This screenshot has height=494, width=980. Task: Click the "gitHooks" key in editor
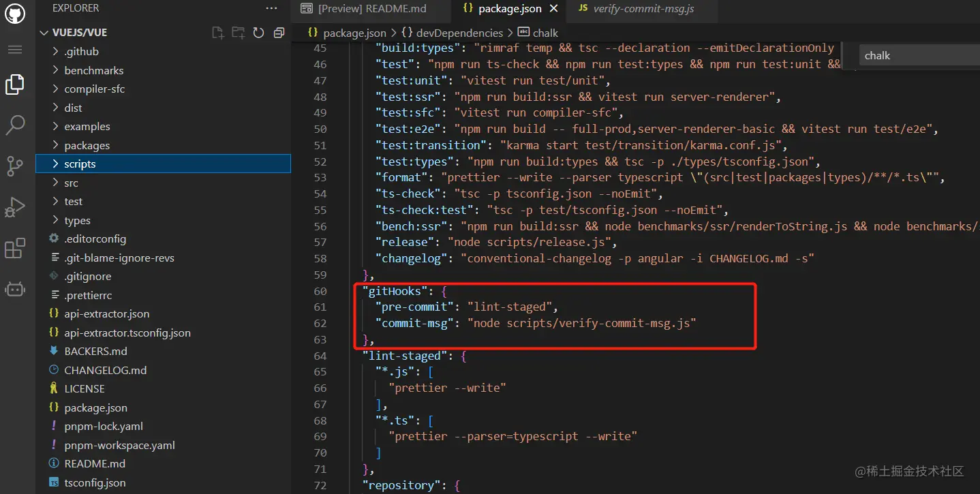[395, 291]
